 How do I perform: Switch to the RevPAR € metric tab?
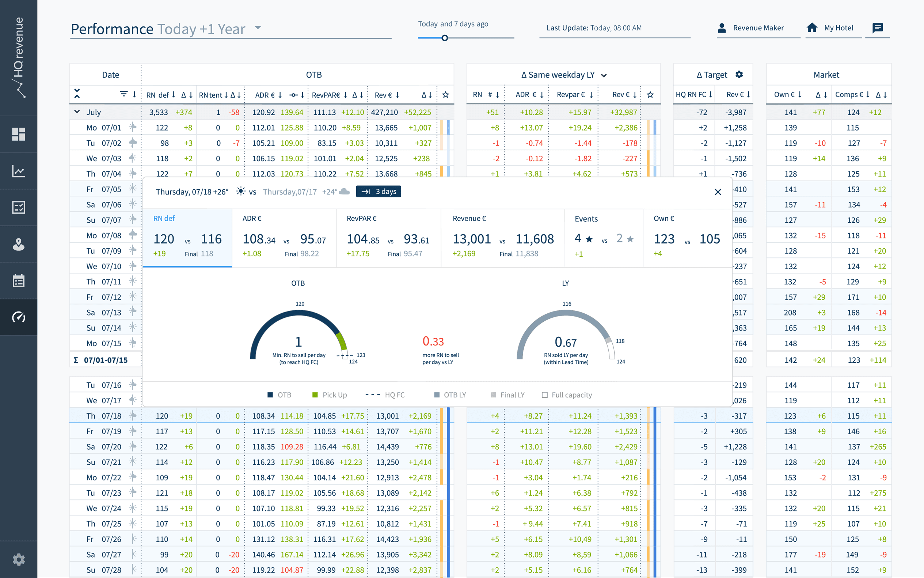[x=388, y=237]
